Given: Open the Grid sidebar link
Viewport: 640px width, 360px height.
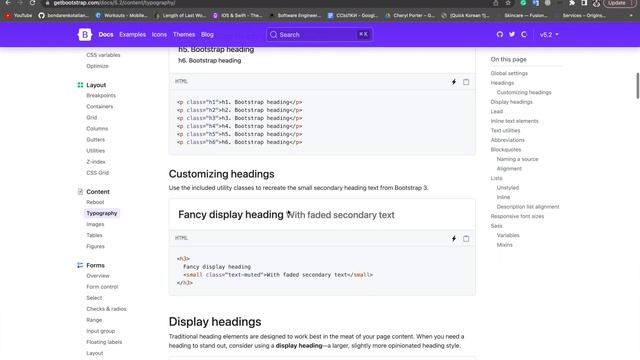Looking at the screenshot, I should (x=91, y=118).
